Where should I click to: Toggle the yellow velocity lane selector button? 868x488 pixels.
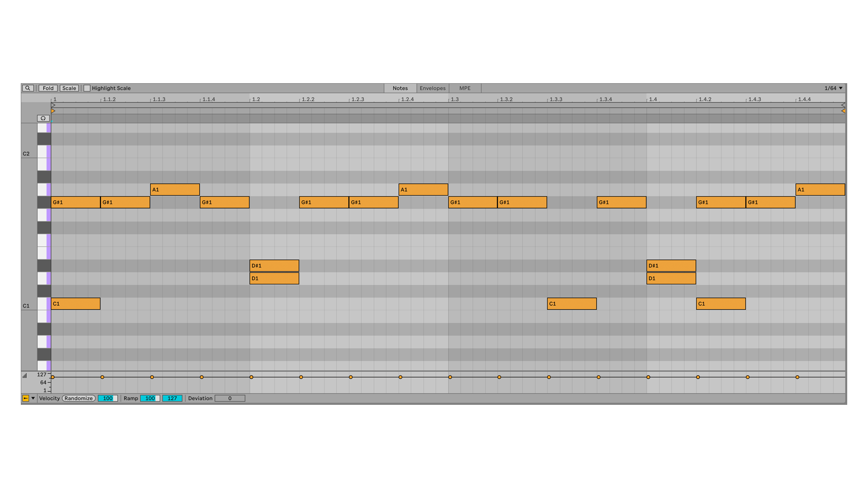pos(26,398)
